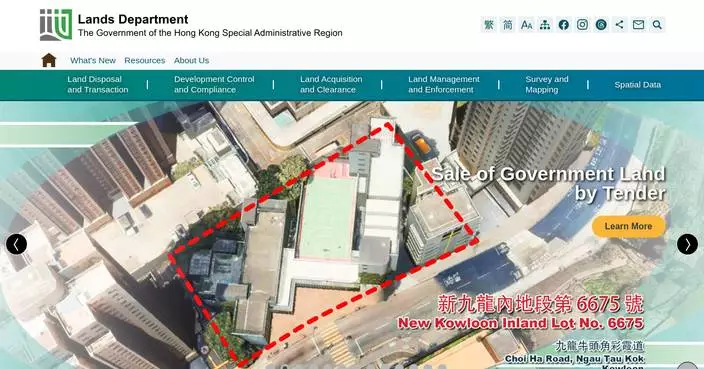The image size is (704, 369).
Task: Go to home via house icon
Action: [x=48, y=60]
